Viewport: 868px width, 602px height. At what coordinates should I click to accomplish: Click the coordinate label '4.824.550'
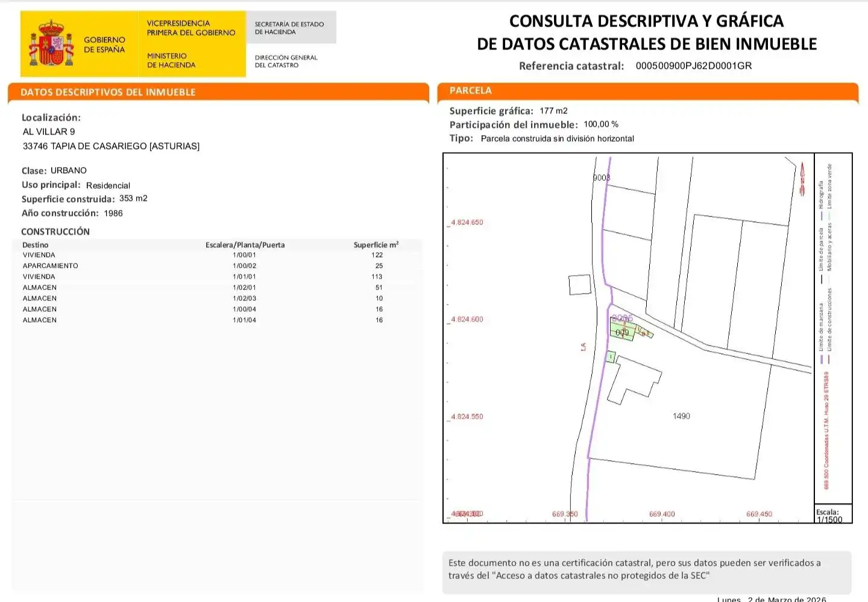(467, 417)
